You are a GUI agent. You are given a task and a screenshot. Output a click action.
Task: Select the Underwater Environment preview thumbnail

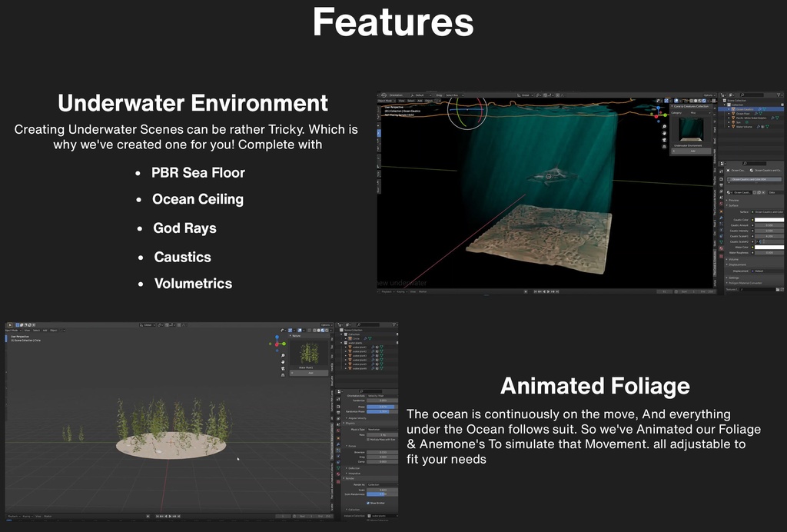[691, 129]
